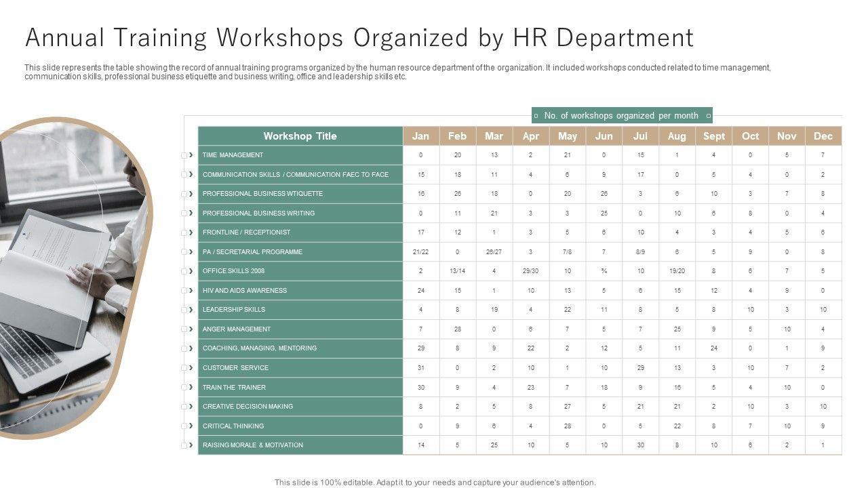Image resolution: width=868 pixels, height=488 pixels.
Task: Expand the Office Skills 2008 row arrow
Action: coord(191,271)
